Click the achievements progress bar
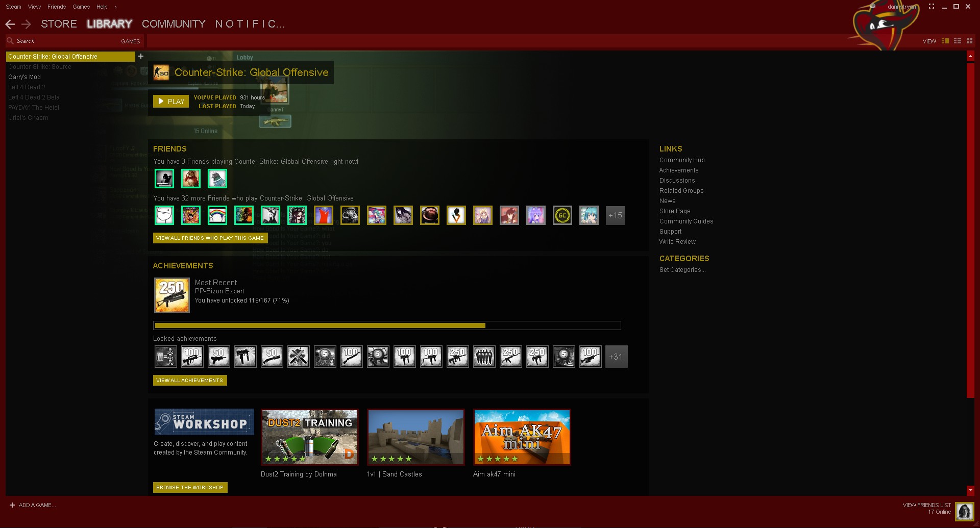 387,325
